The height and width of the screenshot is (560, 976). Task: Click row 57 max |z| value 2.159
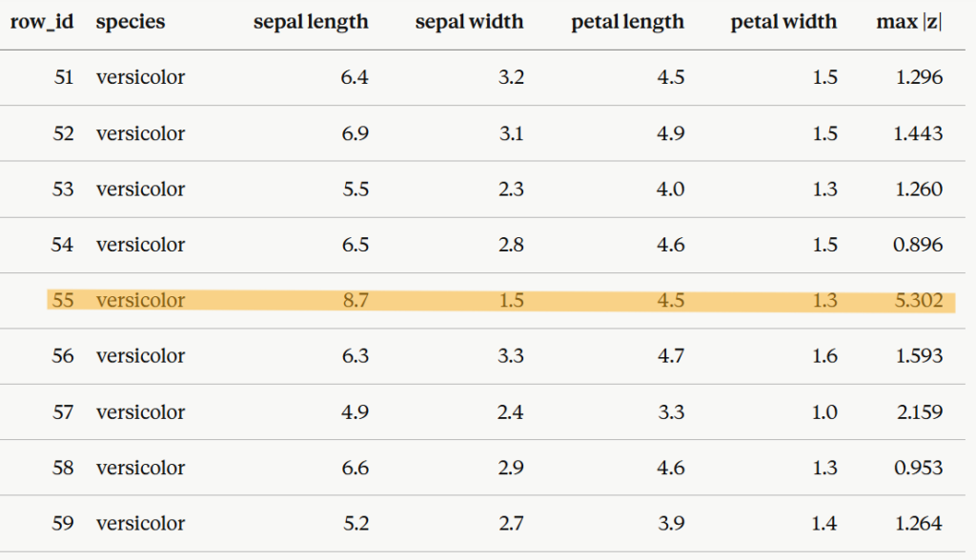pyautogui.click(x=920, y=412)
